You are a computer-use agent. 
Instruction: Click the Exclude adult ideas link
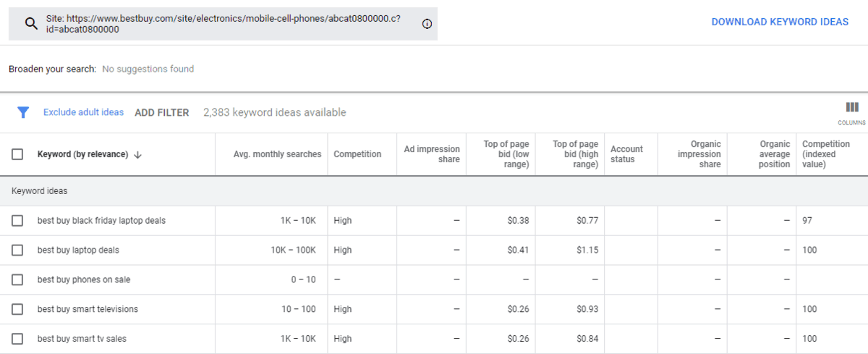click(83, 112)
